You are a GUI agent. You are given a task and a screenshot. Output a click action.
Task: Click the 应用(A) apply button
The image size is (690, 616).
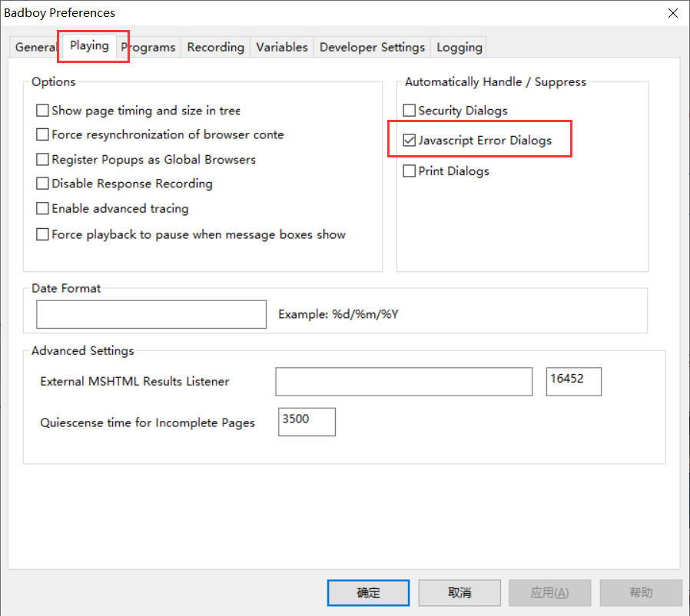tap(549, 593)
